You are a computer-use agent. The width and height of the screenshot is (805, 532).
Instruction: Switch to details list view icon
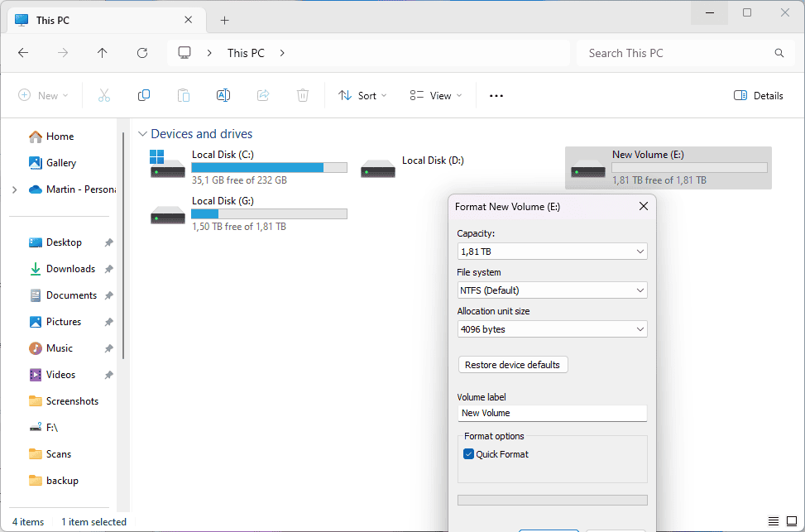774,522
